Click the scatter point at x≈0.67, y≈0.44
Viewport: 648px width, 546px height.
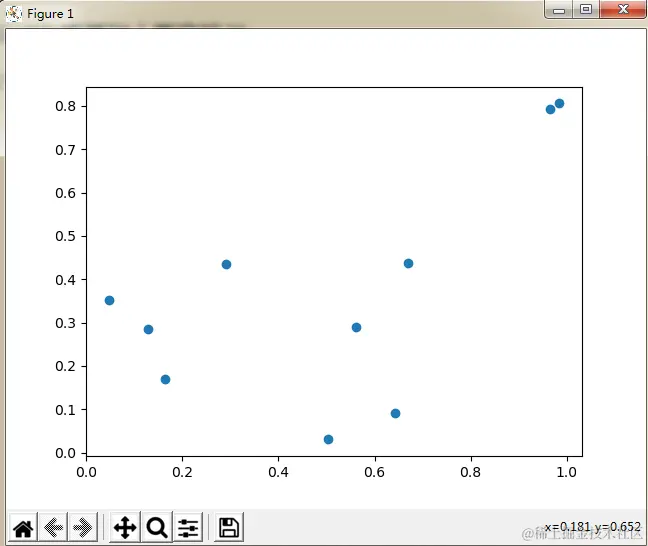(408, 263)
